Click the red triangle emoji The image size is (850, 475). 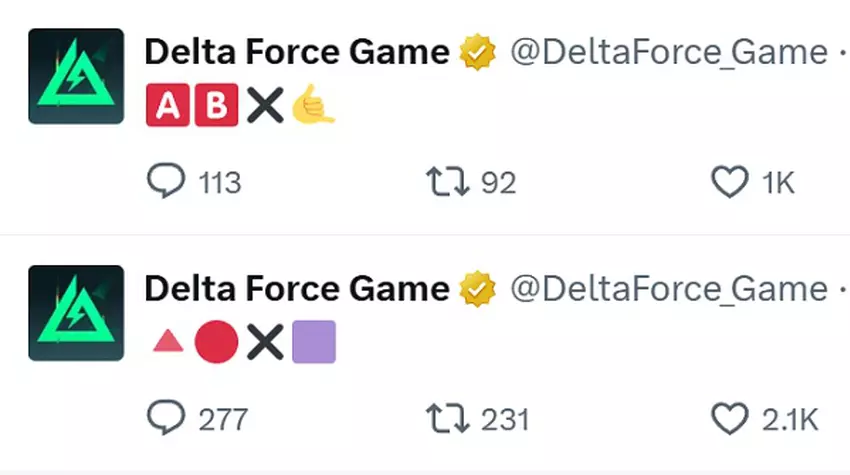click(167, 343)
